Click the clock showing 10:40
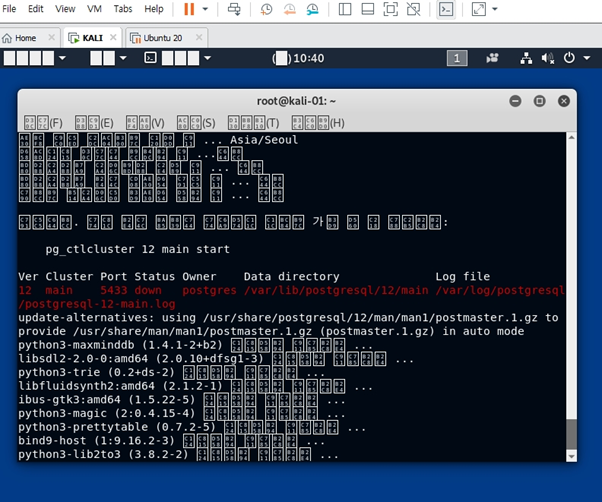602x502 pixels. (x=298, y=58)
